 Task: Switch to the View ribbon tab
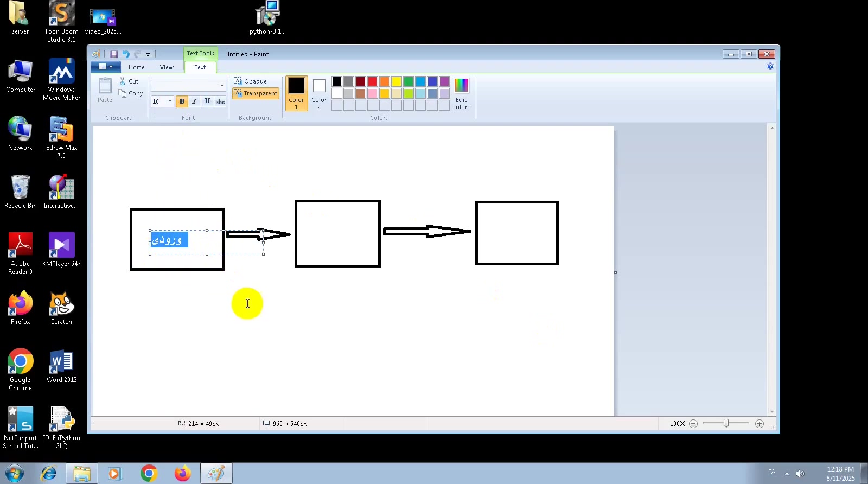(x=167, y=67)
